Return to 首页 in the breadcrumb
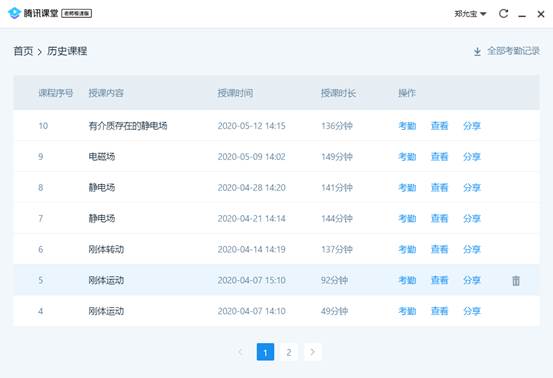Viewport: 553px width, 378px height. (23, 51)
